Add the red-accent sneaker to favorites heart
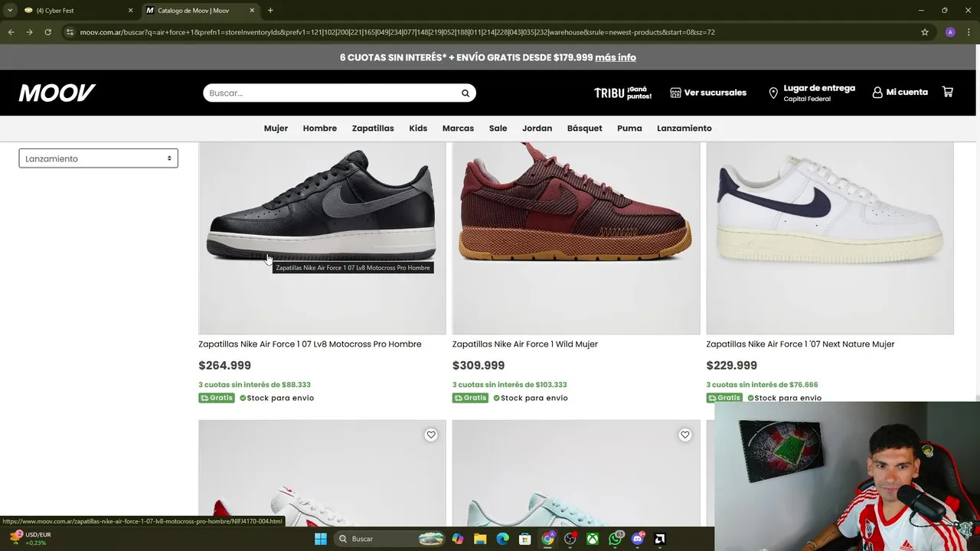Image resolution: width=980 pixels, height=551 pixels. pos(431,435)
